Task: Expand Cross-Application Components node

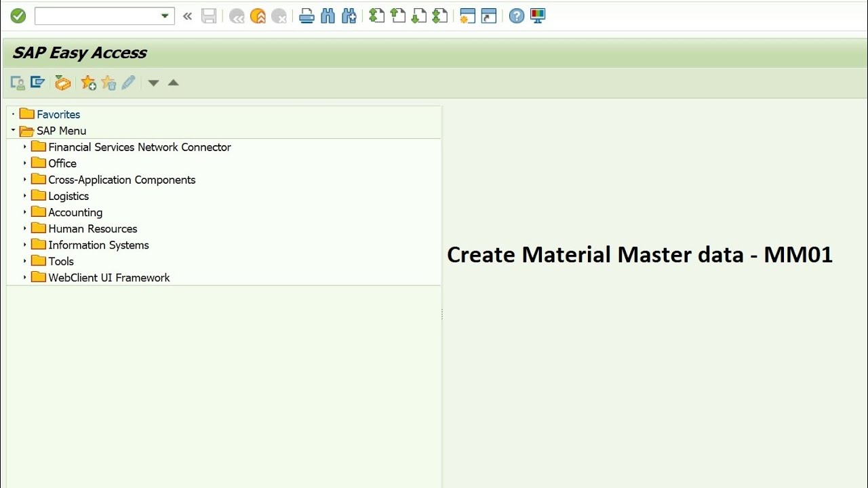Action: (x=25, y=179)
